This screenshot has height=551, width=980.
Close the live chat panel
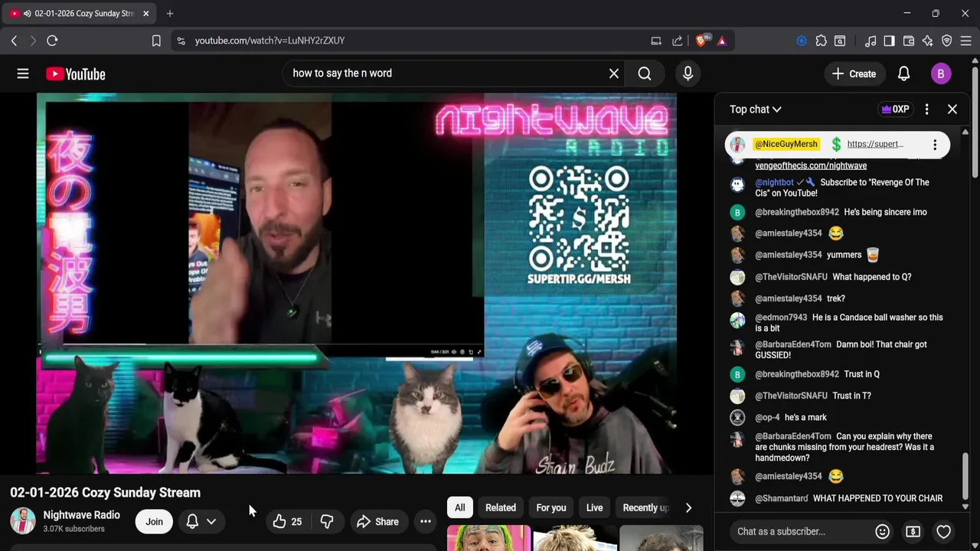(952, 109)
